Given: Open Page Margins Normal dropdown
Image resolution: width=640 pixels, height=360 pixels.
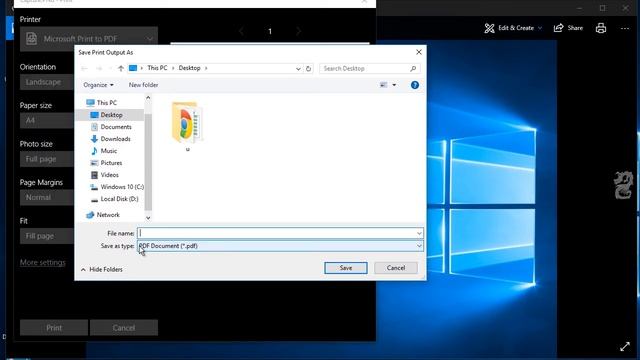Looking at the screenshot, I should [x=47, y=197].
